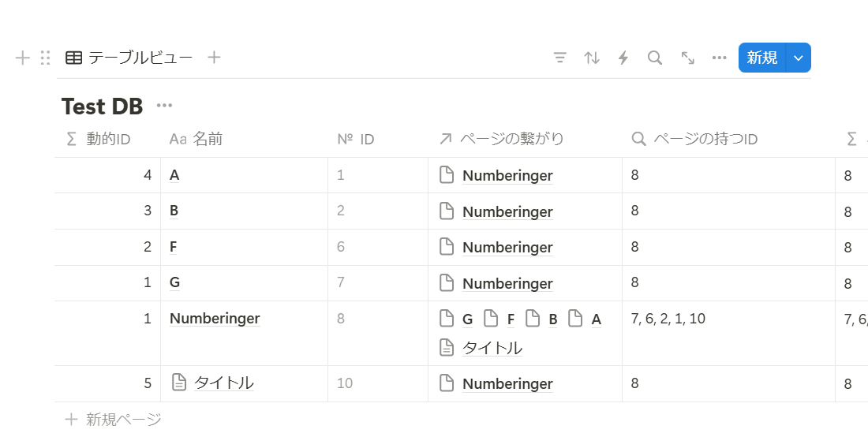
Task: Open Numberinger relation link in row A
Action: click(x=507, y=176)
